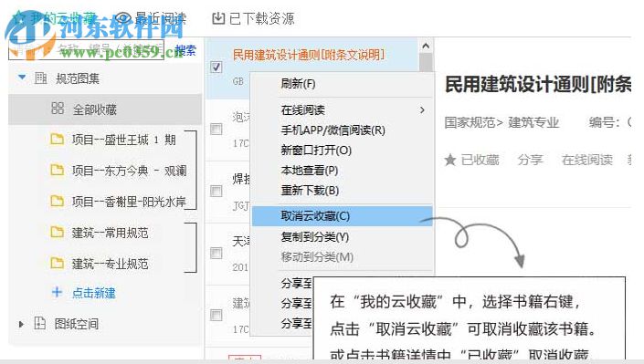
Task: Click 已收藏 in book details
Action: pos(480,160)
